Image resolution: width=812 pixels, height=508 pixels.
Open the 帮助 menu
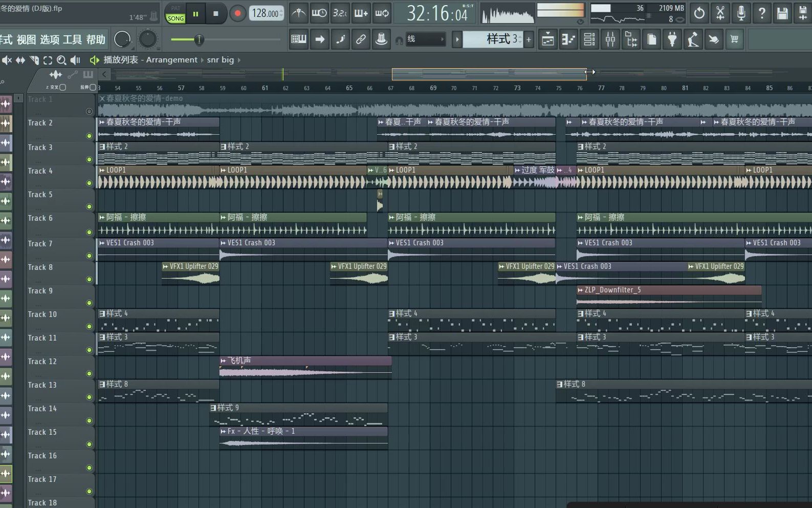click(96, 39)
